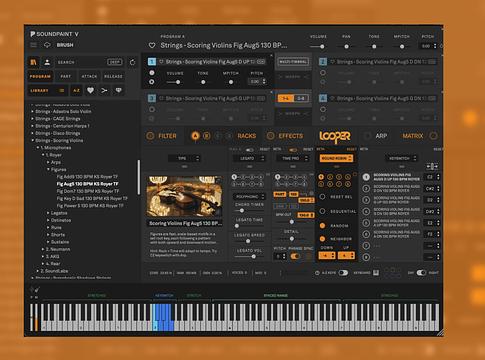Image resolution: width=485 pixels, height=360 pixels.
Task: Select rack B circle button
Action: (x=207, y=136)
